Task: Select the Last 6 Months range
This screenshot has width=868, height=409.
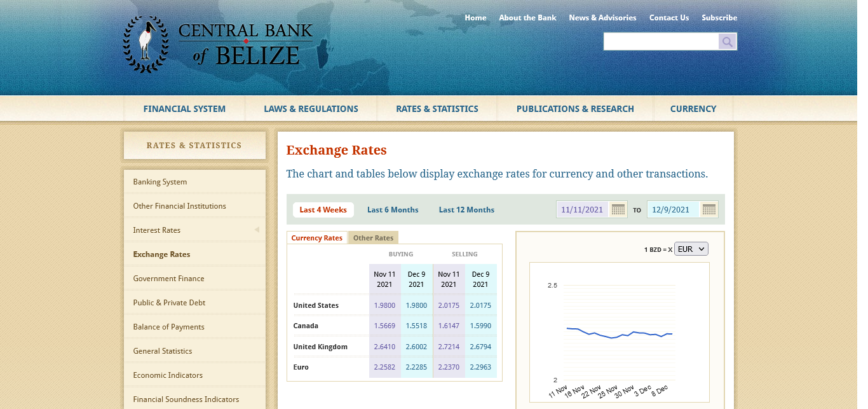Action: tap(393, 210)
